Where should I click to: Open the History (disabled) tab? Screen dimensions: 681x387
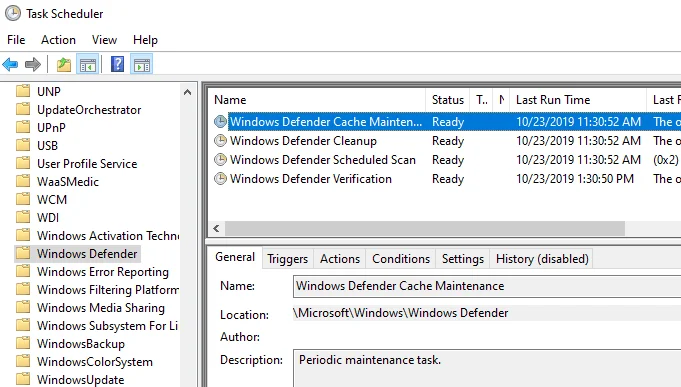tap(542, 259)
